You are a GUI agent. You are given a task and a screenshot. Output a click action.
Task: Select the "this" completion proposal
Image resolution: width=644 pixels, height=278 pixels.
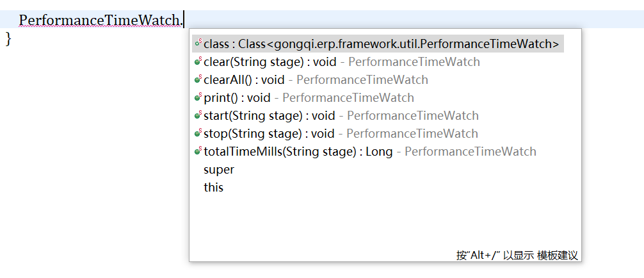point(213,188)
